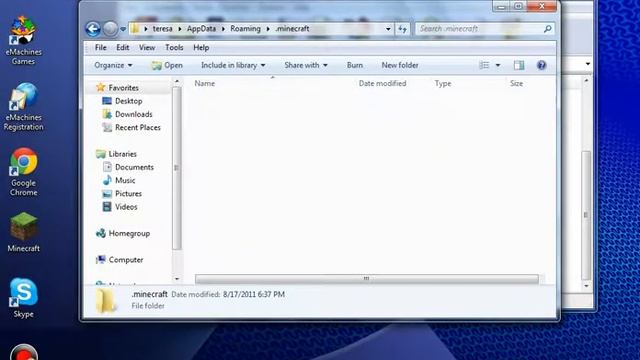The height and width of the screenshot is (360, 640).
Task: Open the view options dropdown arrow
Action: tap(498, 65)
